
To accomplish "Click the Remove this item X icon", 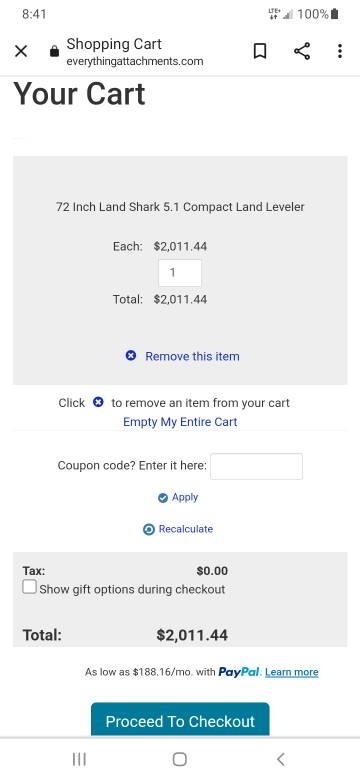I will click(x=131, y=356).
